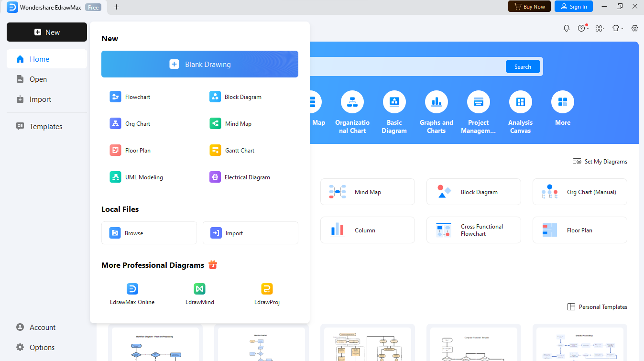The width and height of the screenshot is (644, 361).
Task: Click Import under Local Files
Action: click(x=251, y=233)
